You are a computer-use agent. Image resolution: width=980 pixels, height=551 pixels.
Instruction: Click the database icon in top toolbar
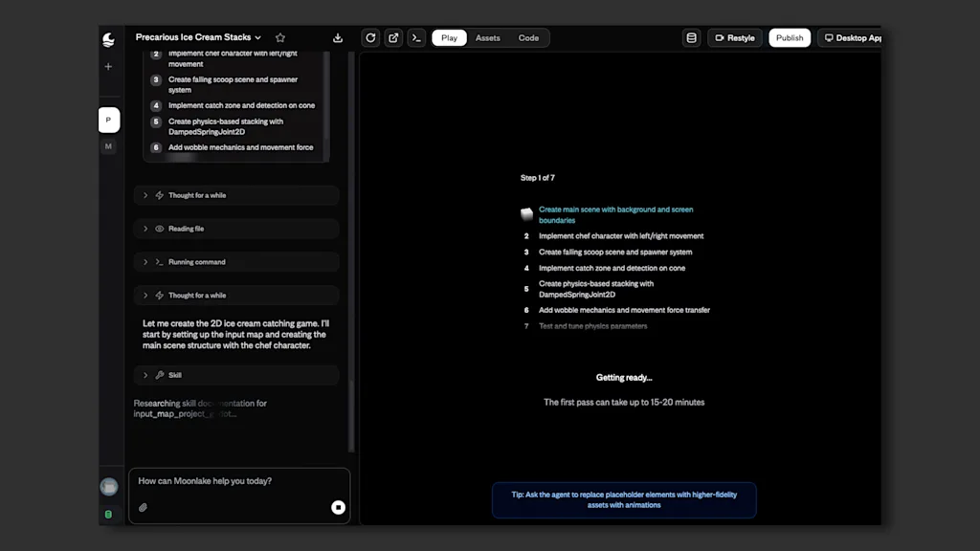click(x=691, y=38)
